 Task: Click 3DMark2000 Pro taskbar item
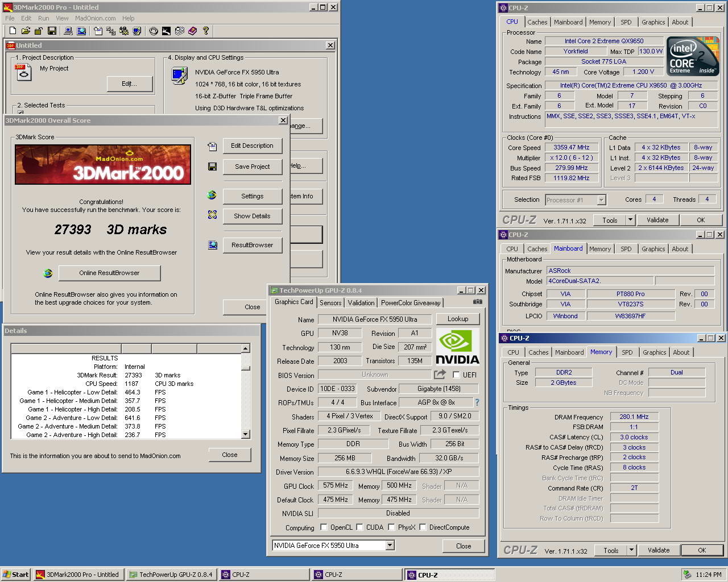78,575
